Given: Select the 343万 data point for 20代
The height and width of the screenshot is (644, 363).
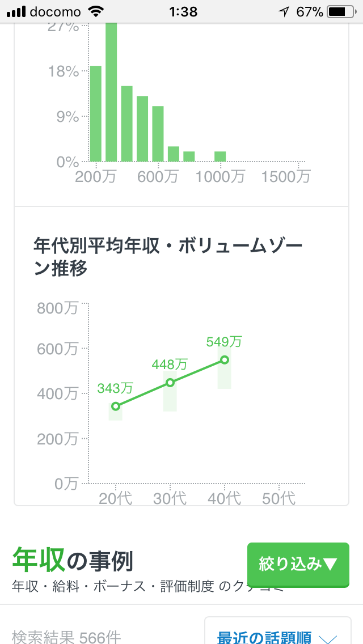Looking at the screenshot, I should 116,406.
